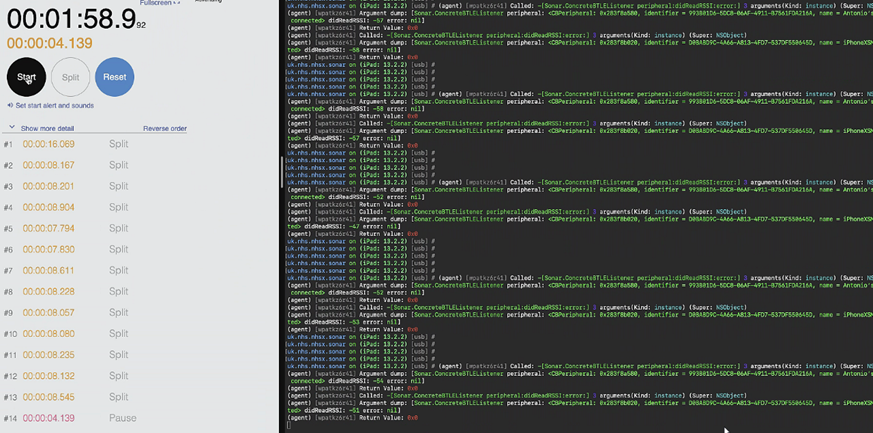Click terminal line didReadRSSI: -47 error: nil
The image size is (873, 433).
(344, 227)
